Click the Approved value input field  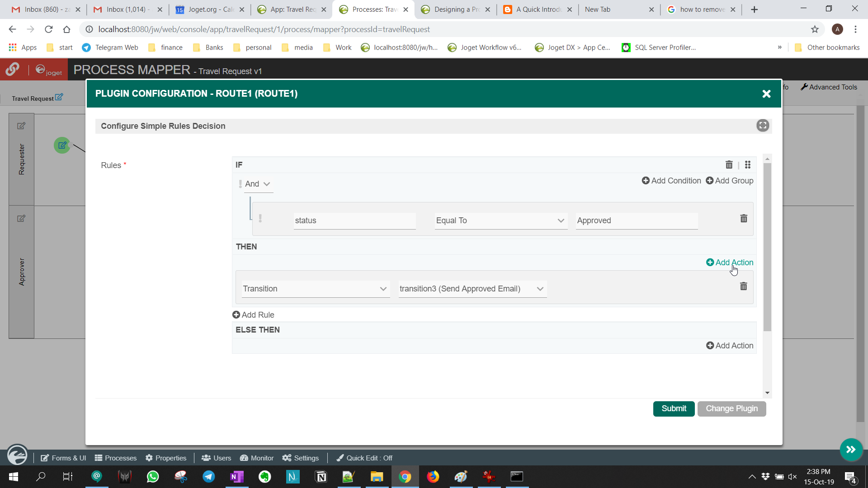pyautogui.click(x=636, y=221)
